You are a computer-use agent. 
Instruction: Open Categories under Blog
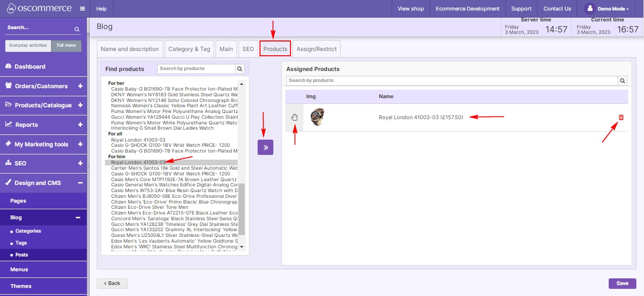(28, 231)
